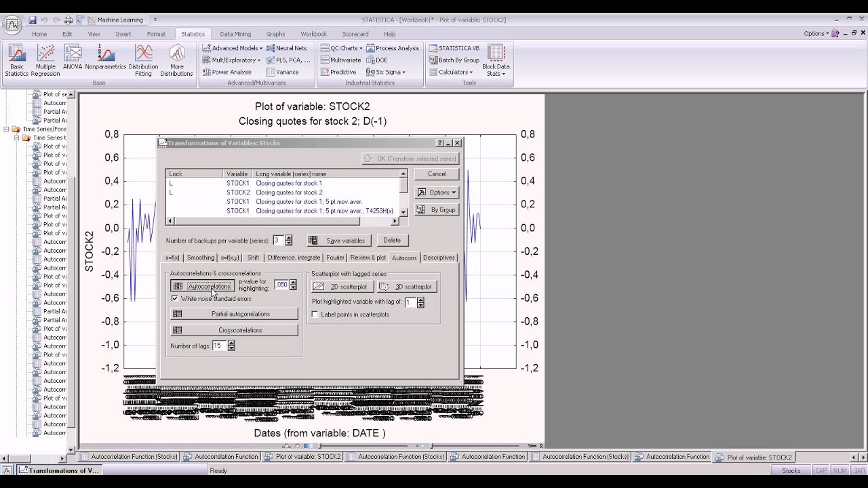The height and width of the screenshot is (488, 868).
Task: Expand Calculators dropdown
Action: point(450,72)
